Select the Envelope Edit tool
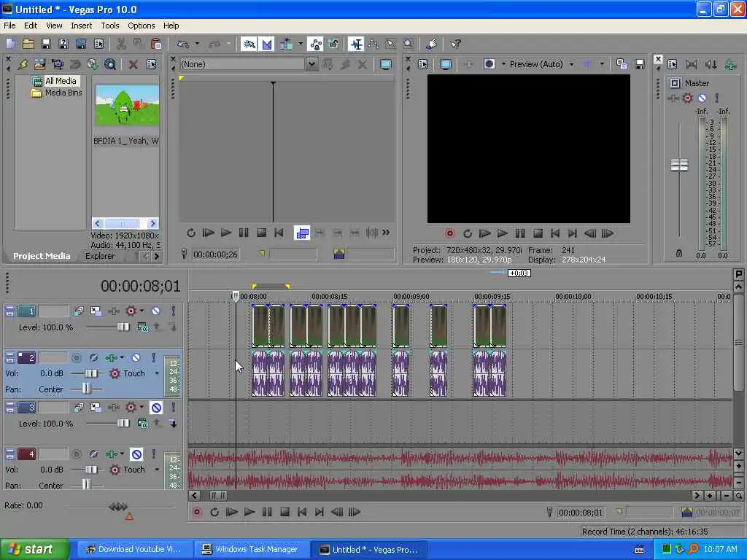 click(x=373, y=44)
